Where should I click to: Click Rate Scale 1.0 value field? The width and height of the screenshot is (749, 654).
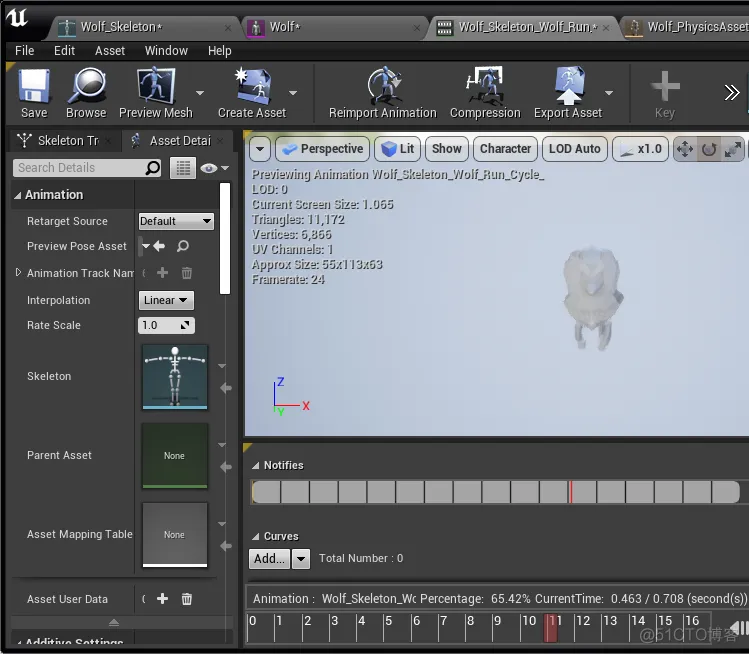click(166, 325)
